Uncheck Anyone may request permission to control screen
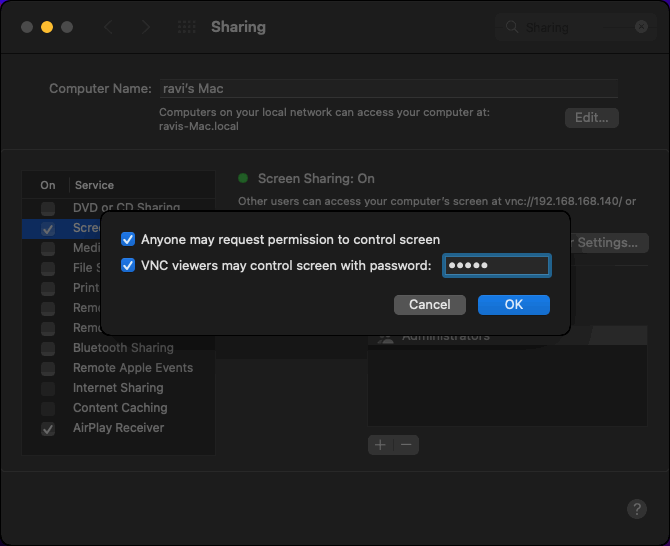This screenshot has width=670, height=546. click(128, 239)
